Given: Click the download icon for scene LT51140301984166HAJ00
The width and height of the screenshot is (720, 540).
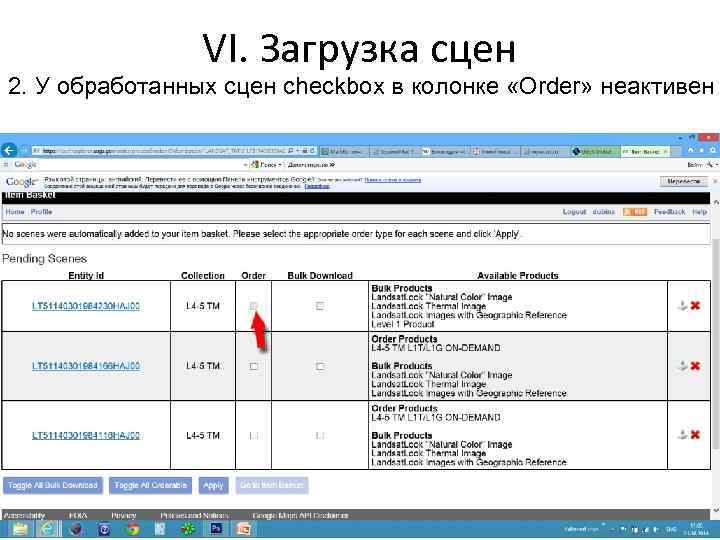Looking at the screenshot, I should 682,366.
